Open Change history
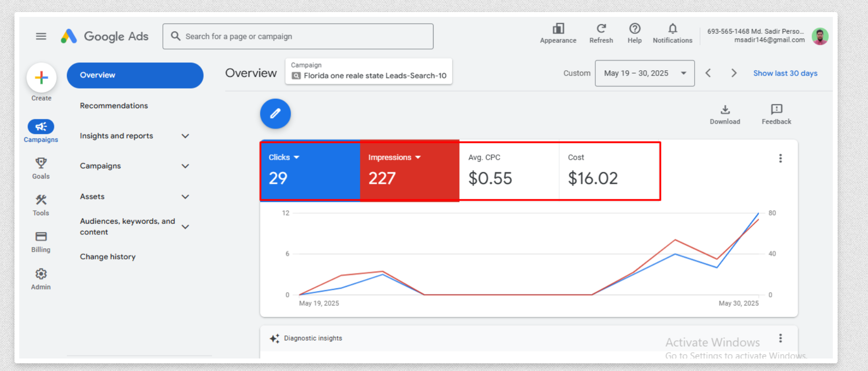The height and width of the screenshot is (371, 868). point(108,257)
